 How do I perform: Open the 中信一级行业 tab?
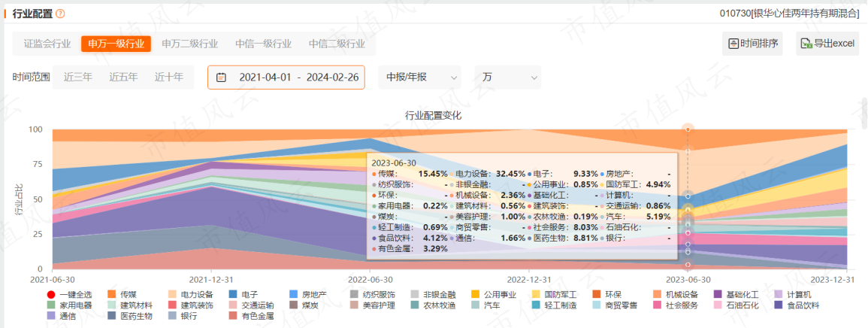264,44
